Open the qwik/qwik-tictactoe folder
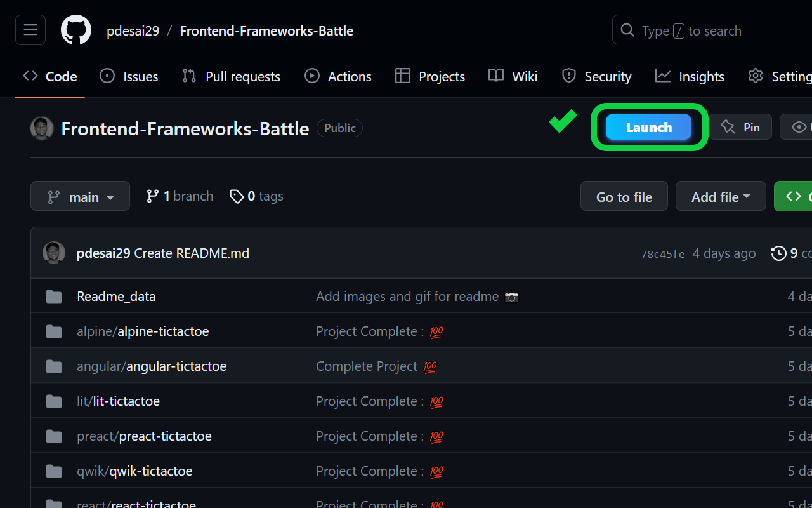 coord(134,471)
